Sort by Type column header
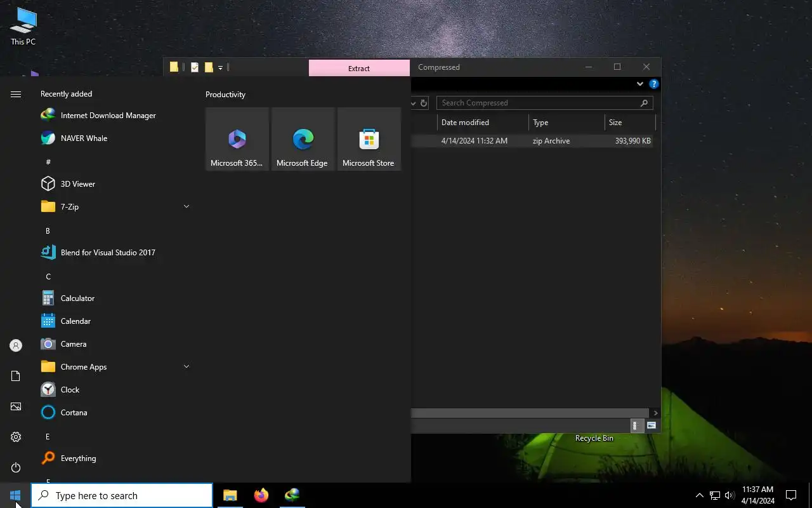The image size is (812, 508). tap(566, 123)
